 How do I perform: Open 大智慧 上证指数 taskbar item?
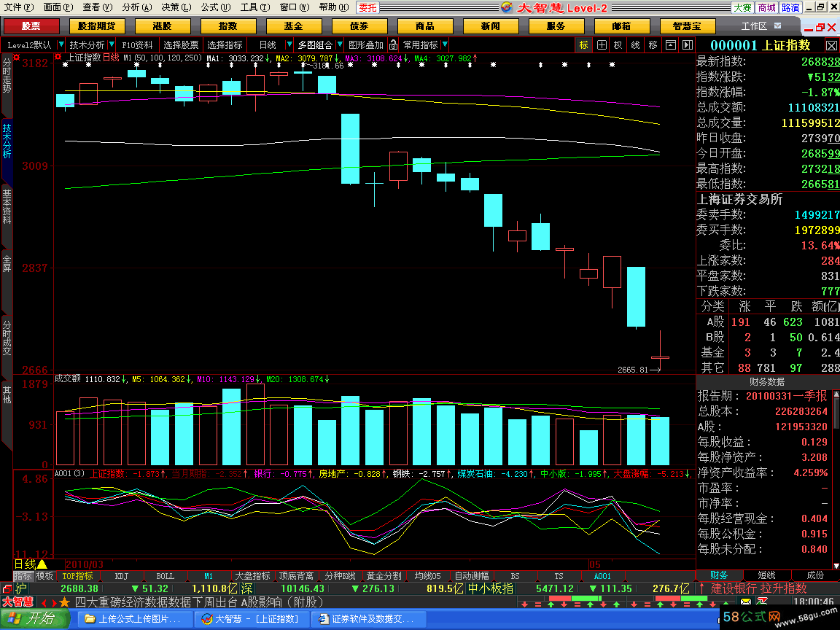point(252,619)
